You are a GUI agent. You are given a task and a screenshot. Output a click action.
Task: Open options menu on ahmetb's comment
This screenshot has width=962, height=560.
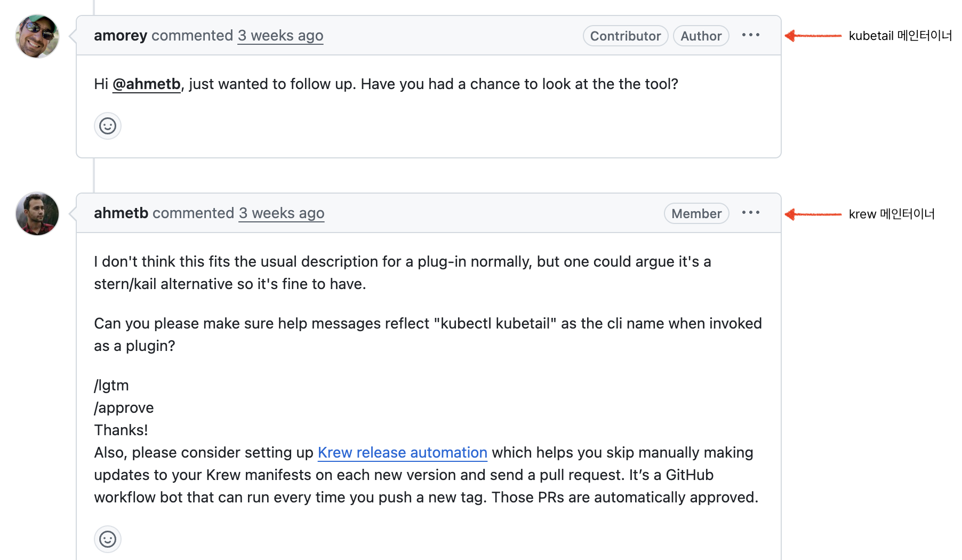coord(750,213)
